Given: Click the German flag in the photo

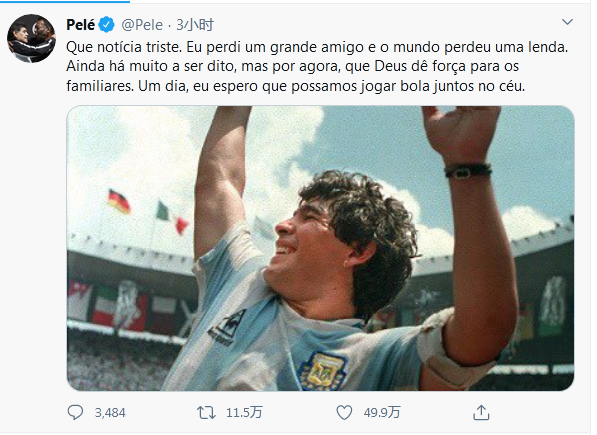Looking at the screenshot, I should 119,201.
